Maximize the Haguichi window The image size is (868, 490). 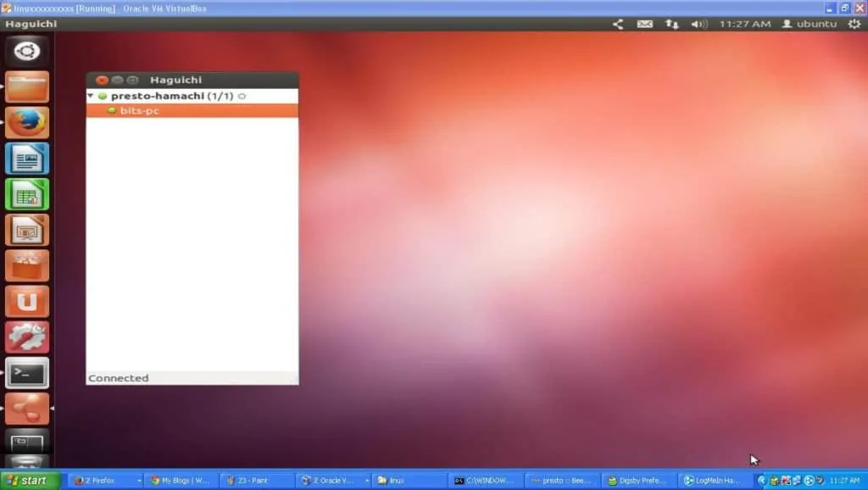132,80
